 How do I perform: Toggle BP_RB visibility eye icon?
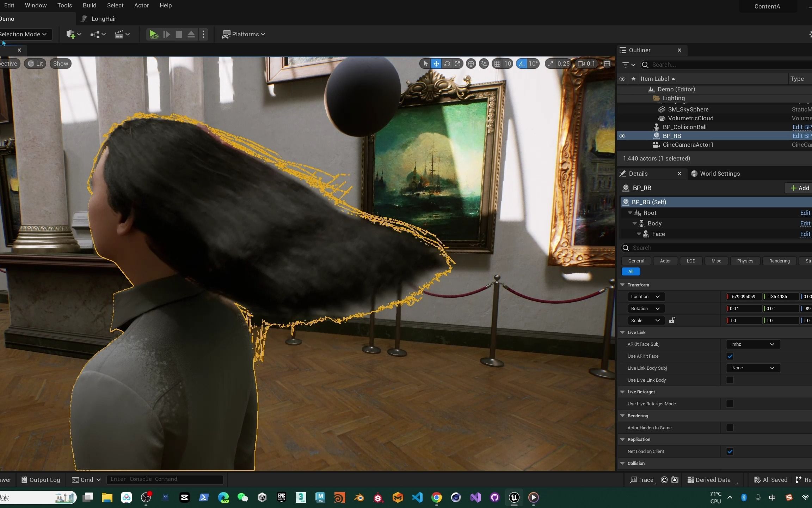tap(622, 136)
